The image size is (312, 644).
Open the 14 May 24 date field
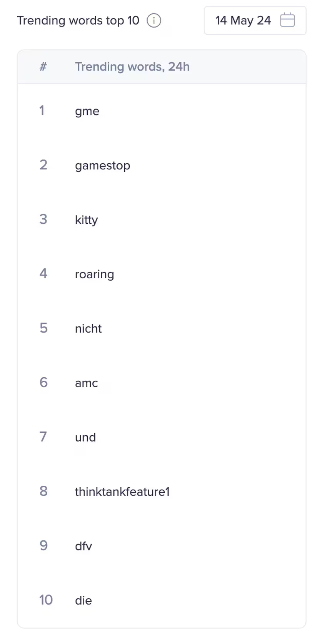point(255,20)
